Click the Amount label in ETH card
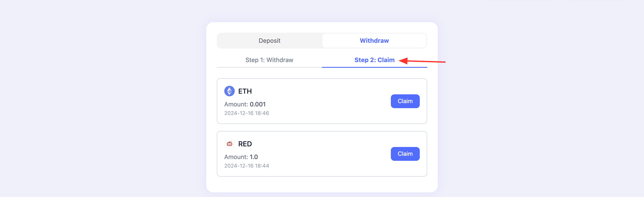The image size is (644, 197). 236,104
